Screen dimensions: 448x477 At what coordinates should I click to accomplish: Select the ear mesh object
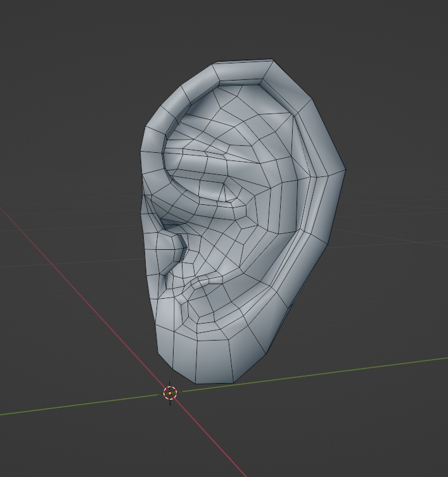(243, 222)
